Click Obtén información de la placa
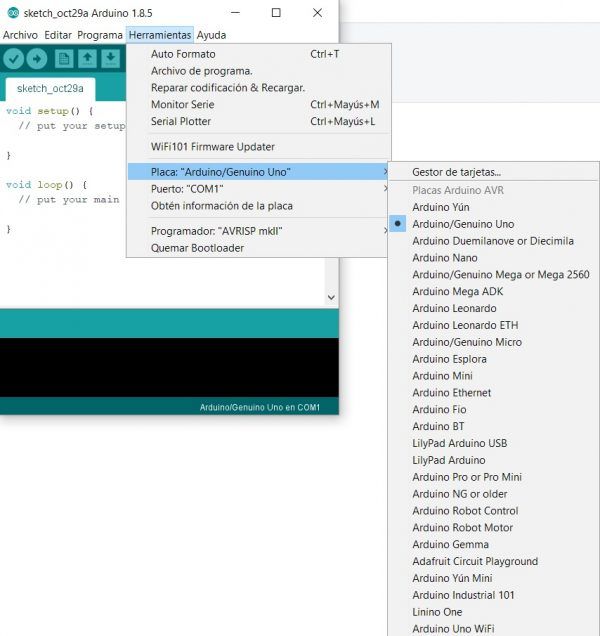Screen dimensions: 600x636 pos(258,206)
